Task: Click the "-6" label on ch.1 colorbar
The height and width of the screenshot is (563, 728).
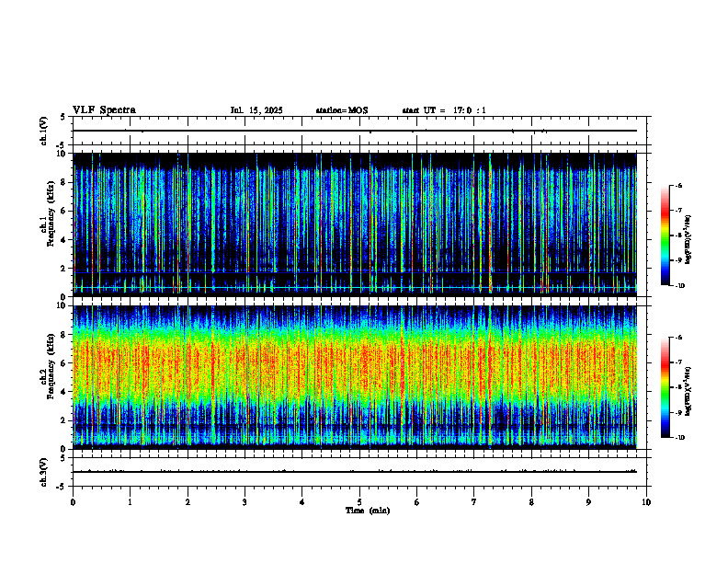Action: point(678,185)
